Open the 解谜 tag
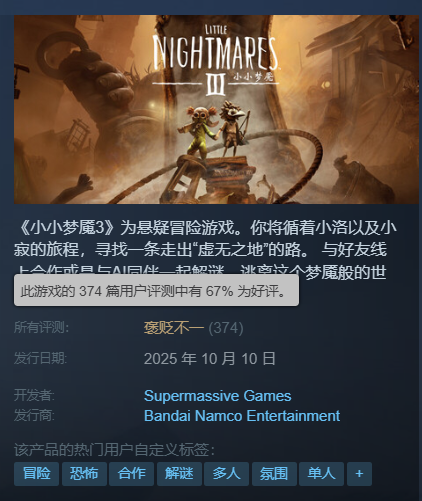This screenshot has width=422, height=501. click(x=179, y=474)
